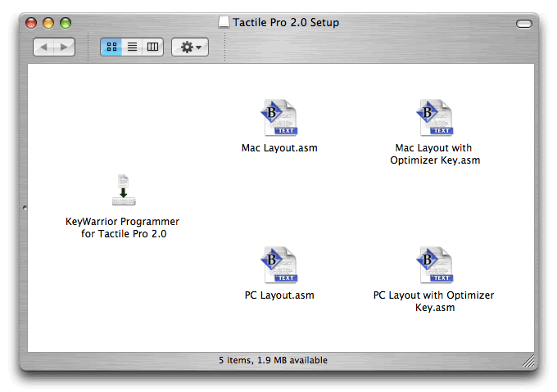This screenshot has height=392, width=557.
Task: Click the 'Mac Layout.asm' file name
Action: click(x=279, y=148)
